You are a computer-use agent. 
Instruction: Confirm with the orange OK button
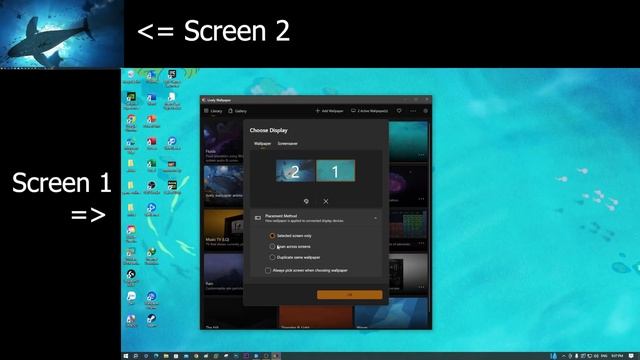click(x=350, y=295)
